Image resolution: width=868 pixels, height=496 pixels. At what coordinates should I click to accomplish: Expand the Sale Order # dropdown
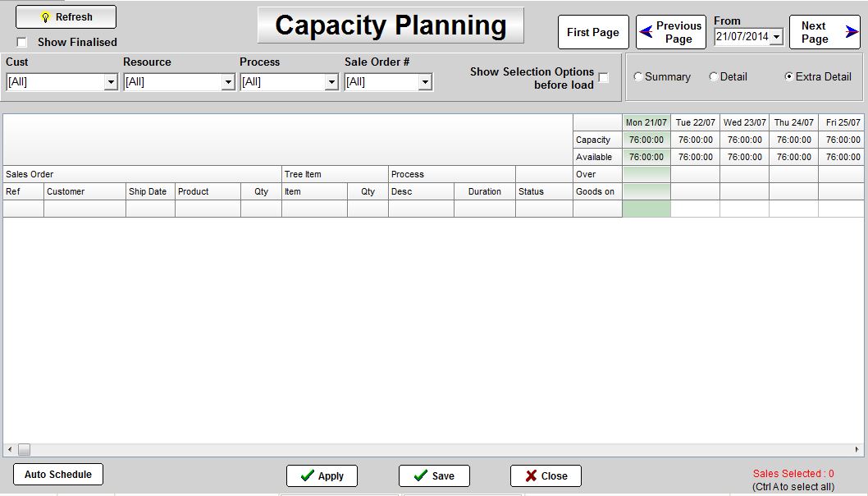tap(425, 82)
